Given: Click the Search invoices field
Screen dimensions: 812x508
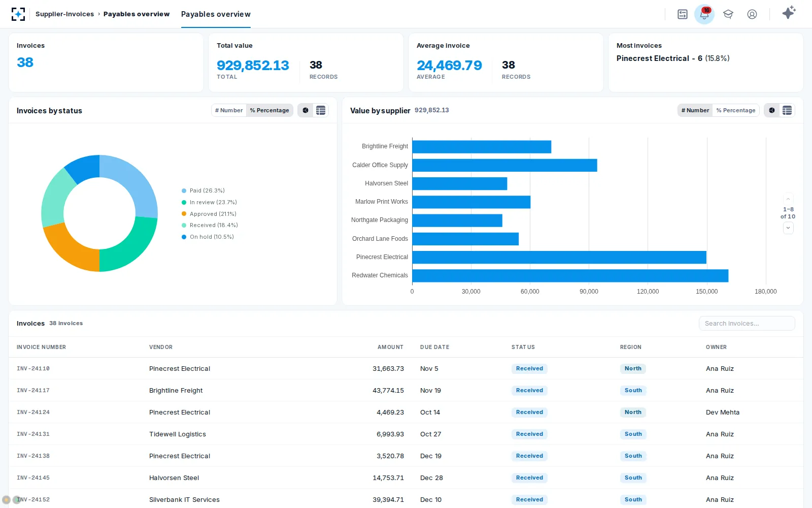Looking at the screenshot, I should click(x=747, y=324).
